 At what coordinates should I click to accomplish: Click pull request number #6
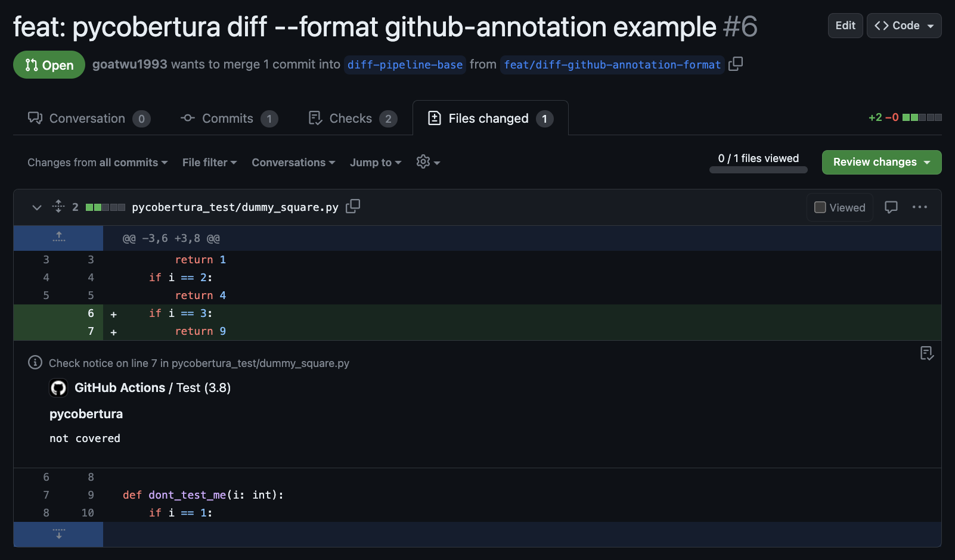pyautogui.click(x=740, y=27)
